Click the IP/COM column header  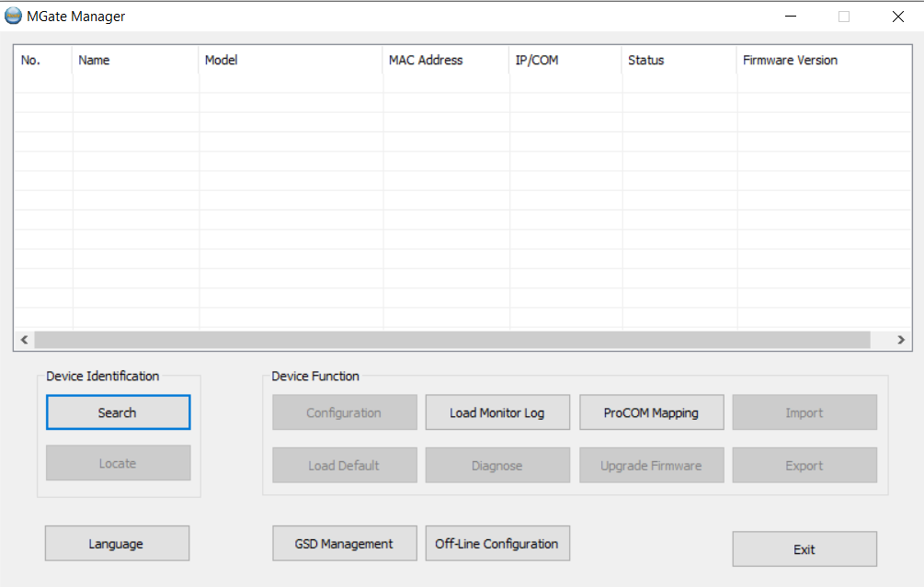click(565, 60)
